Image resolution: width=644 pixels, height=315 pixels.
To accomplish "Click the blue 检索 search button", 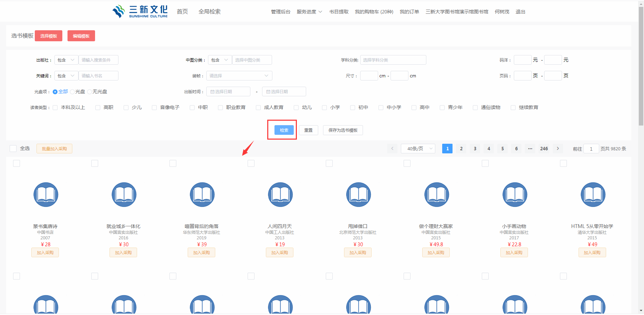I will point(284,130).
